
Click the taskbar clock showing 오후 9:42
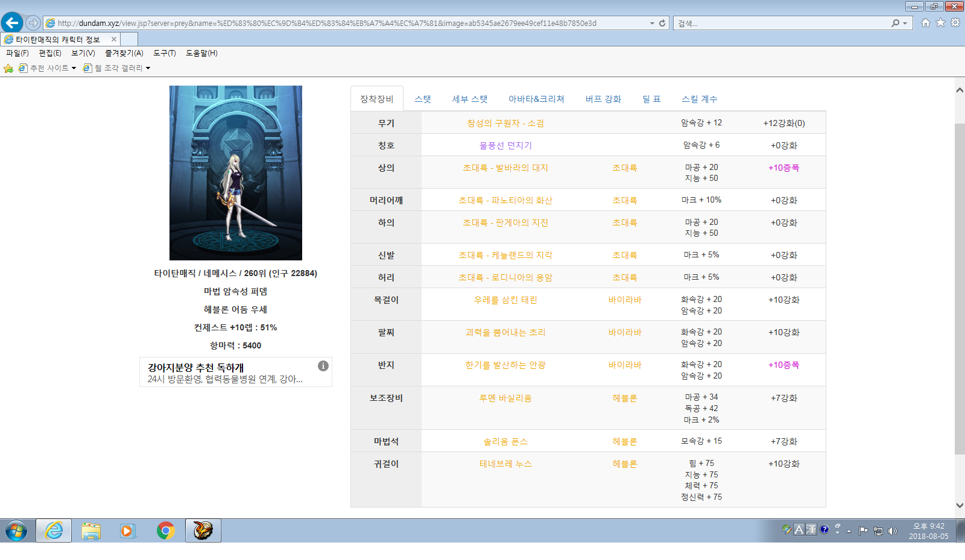[x=928, y=530]
